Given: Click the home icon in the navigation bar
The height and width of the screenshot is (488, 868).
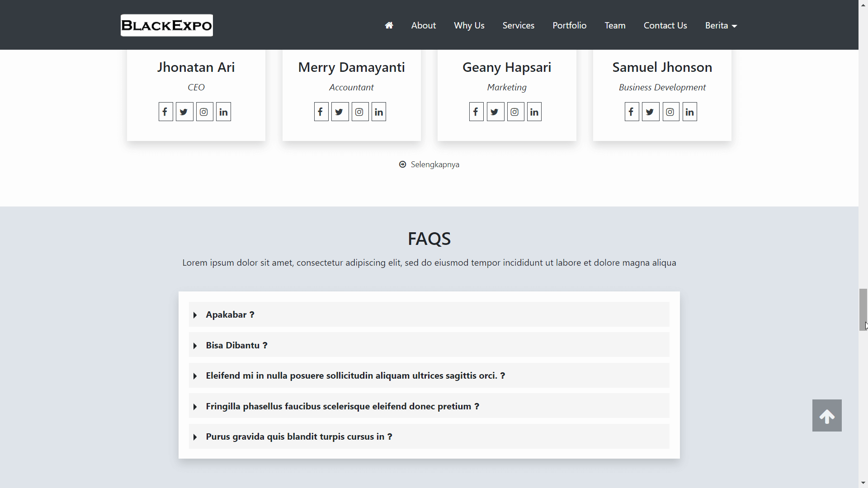Looking at the screenshot, I should point(389,25).
